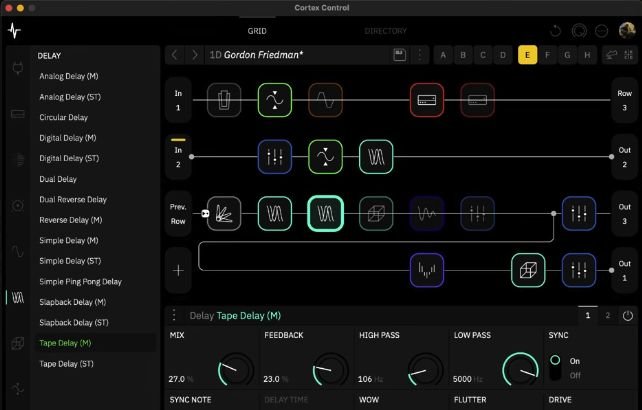Click the spray-shaped block after Prev. Row
The image size is (642, 410).
pyautogui.click(x=224, y=213)
